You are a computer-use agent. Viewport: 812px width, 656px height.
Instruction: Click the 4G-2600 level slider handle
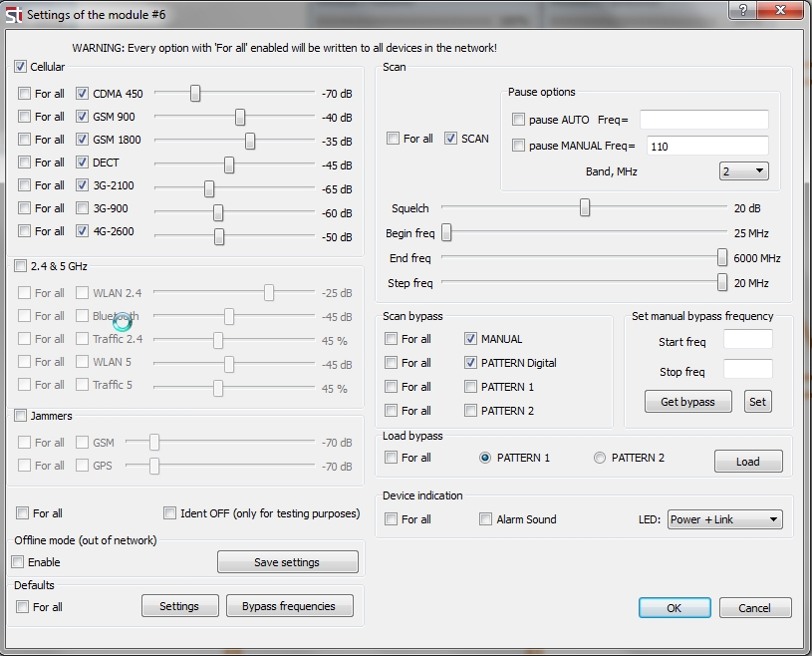[219, 236]
